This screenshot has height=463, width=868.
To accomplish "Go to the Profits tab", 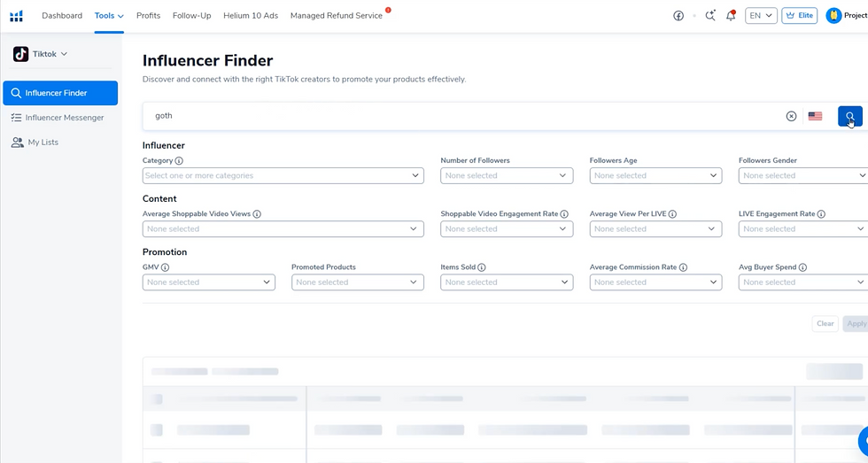I will pyautogui.click(x=148, y=16).
